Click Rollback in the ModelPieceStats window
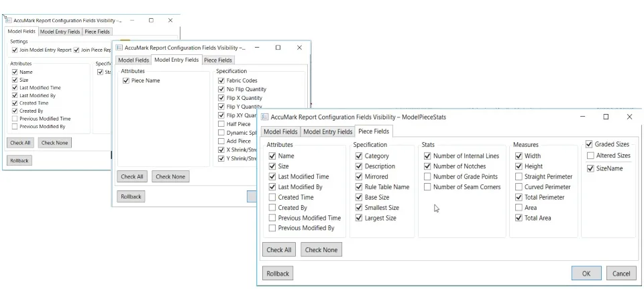Image resolution: width=644 pixels, height=289 pixels. coord(278,274)
